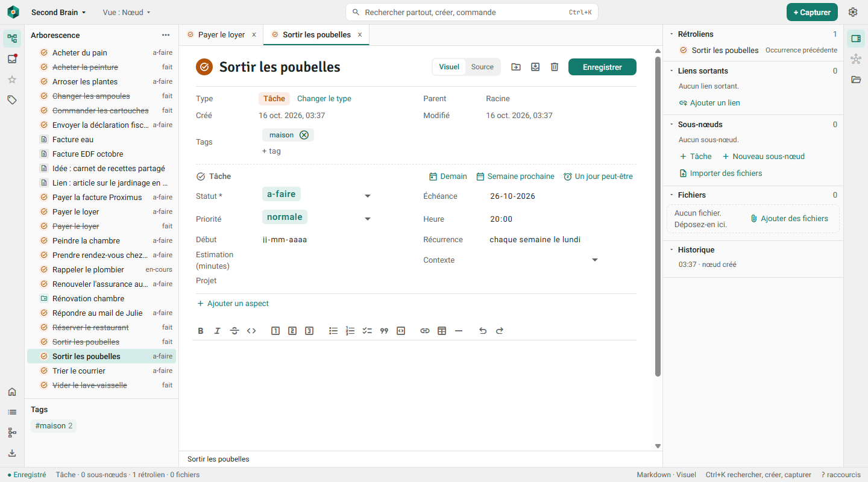Open the Second Brain workspace menu
Image resolution: width=868 pixels, height=482 pixels.
pos(58,12)
